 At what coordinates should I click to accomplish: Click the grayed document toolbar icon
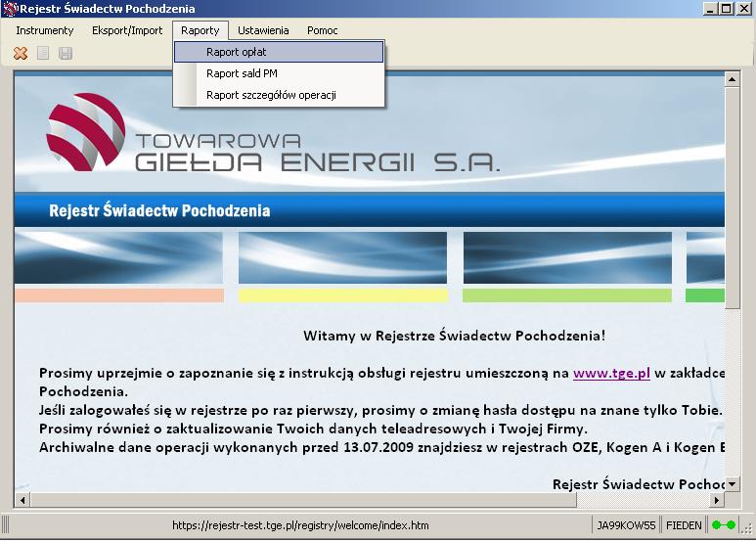pyautogui.click(x=43, y=53)
